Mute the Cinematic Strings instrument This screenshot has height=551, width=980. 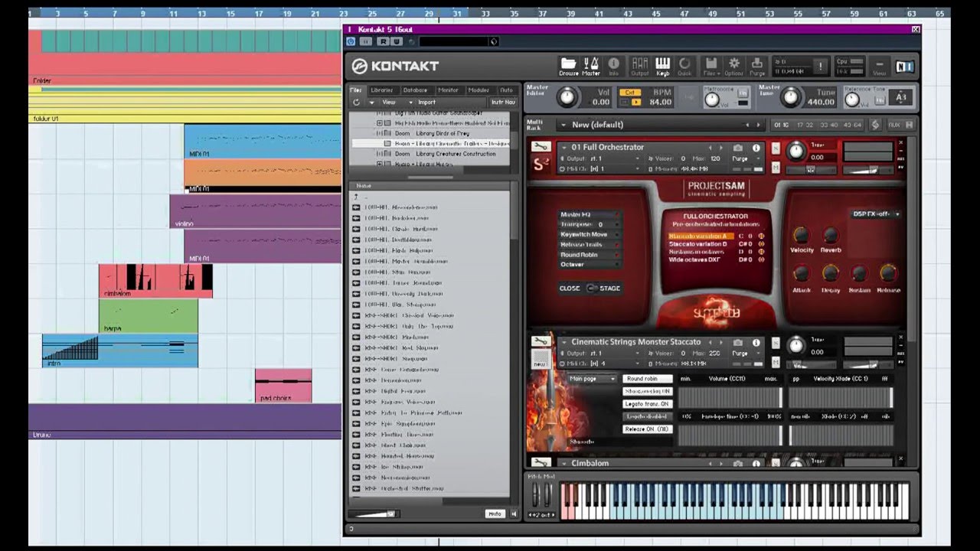point(776,362)
